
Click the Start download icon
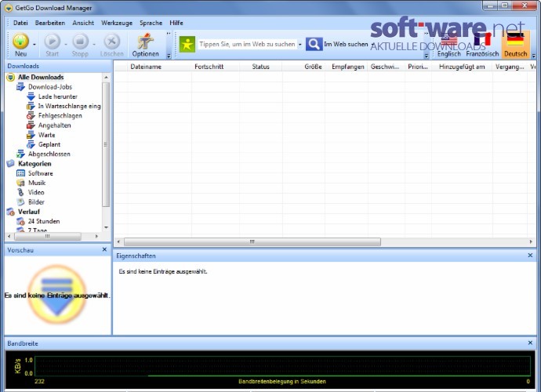(52, 41)
